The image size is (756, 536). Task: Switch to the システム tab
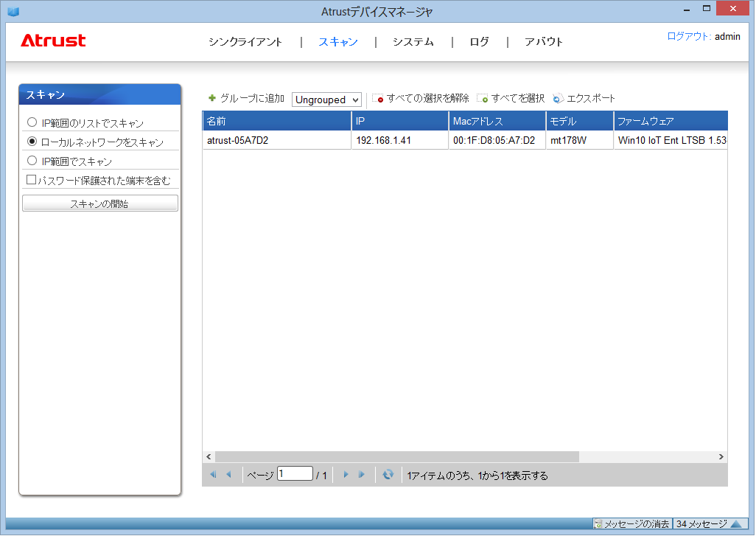(413, 42)
